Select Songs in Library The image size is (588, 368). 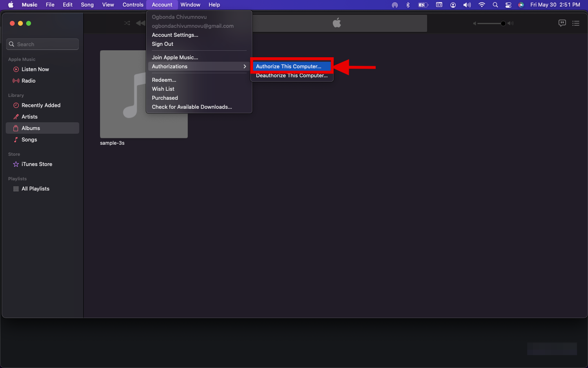coord(42,140)
